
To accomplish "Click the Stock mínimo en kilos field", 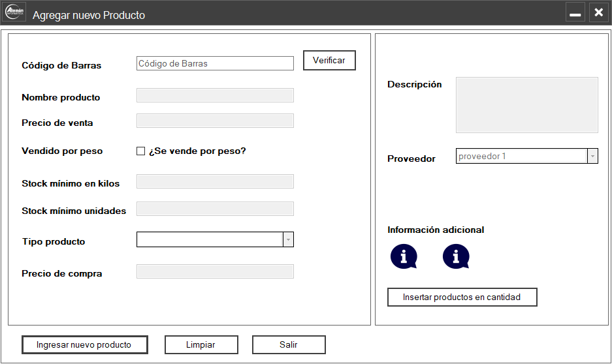I will [x=215, y=181].
